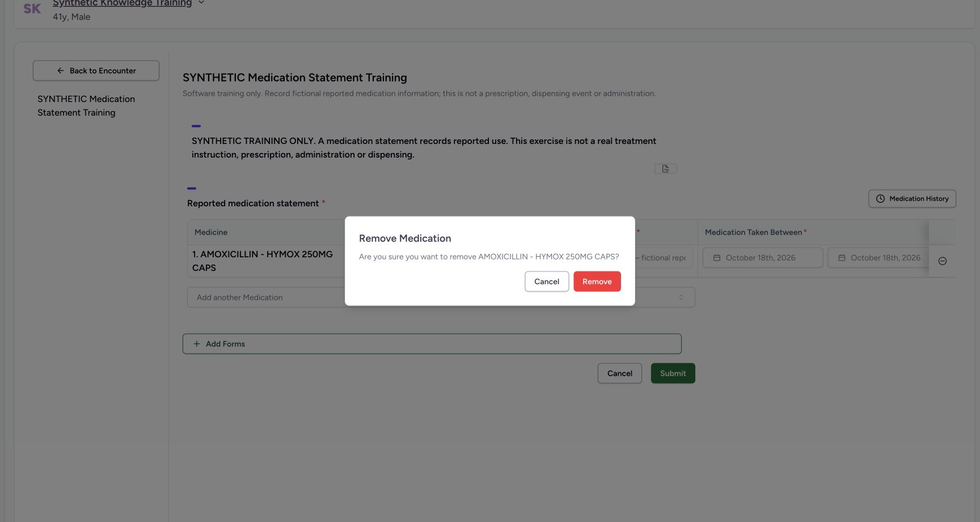Viewport: 980px width, 522px height.
Task: Click the AMOXICILLIN - HYMOX 250MG CAPS row text
Action: [x=262, y=261]
